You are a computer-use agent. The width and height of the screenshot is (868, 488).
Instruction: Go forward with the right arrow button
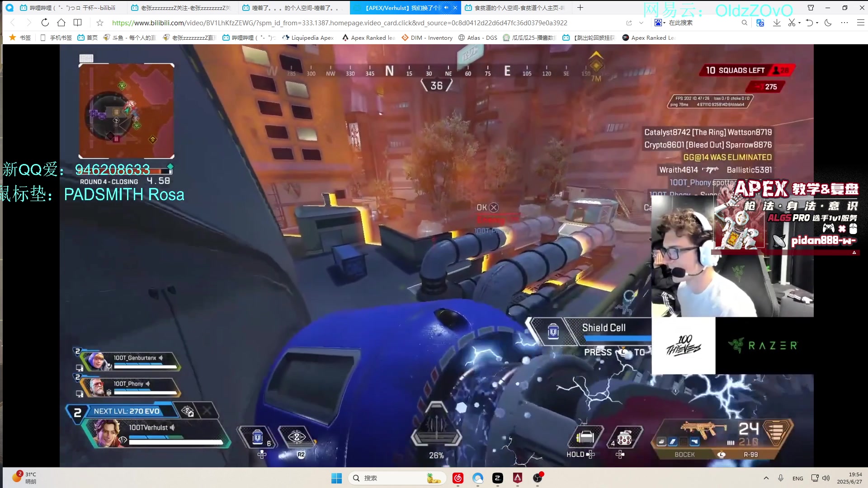(28, 23)
